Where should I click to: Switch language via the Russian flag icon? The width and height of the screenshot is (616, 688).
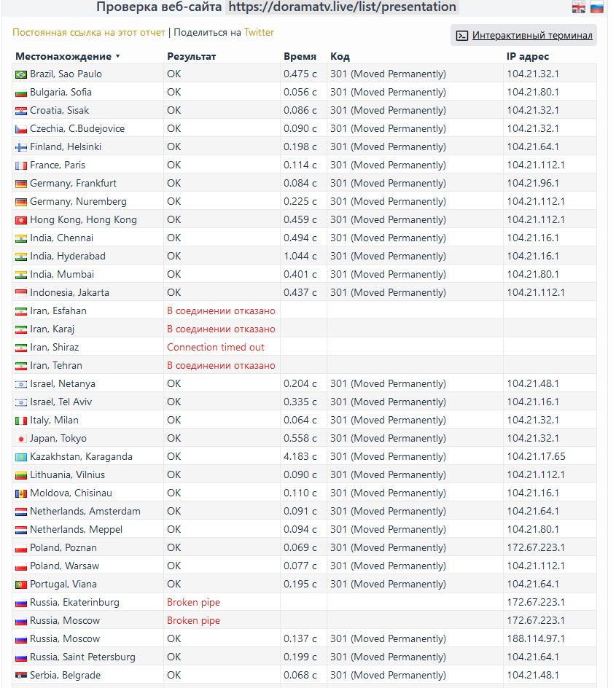[x=597, y=7]
